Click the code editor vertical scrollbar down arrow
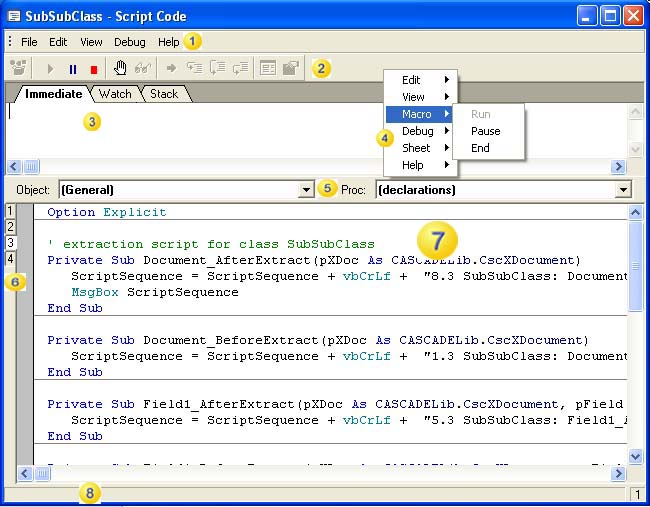The width and height of the screenshot is (650, 507). click(635, 456)
